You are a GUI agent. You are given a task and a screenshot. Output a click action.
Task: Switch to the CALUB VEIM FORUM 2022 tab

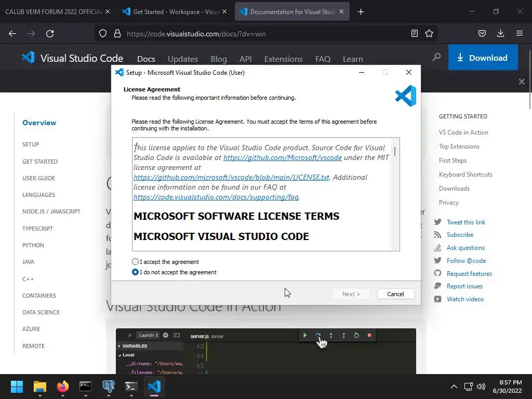point(54,12)
